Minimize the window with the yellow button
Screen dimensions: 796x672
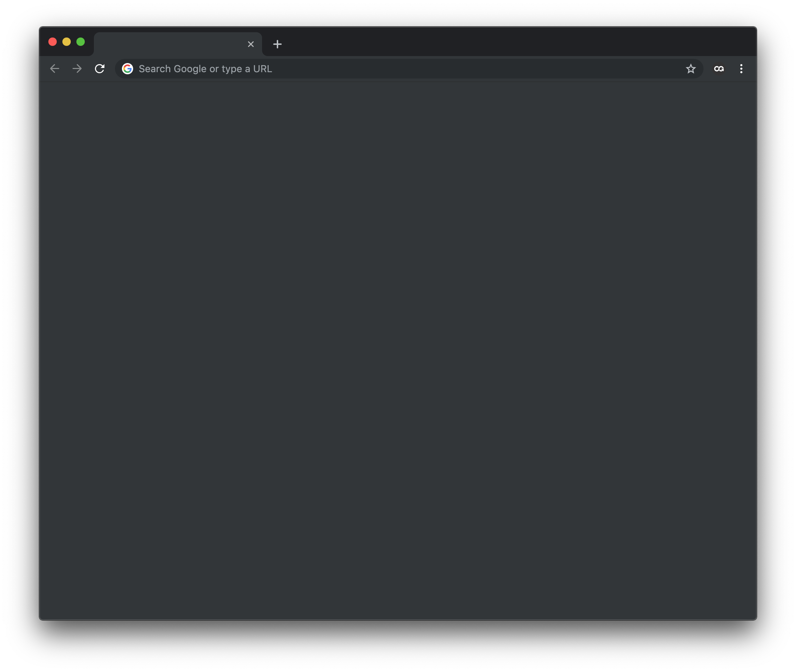[67, 42]
